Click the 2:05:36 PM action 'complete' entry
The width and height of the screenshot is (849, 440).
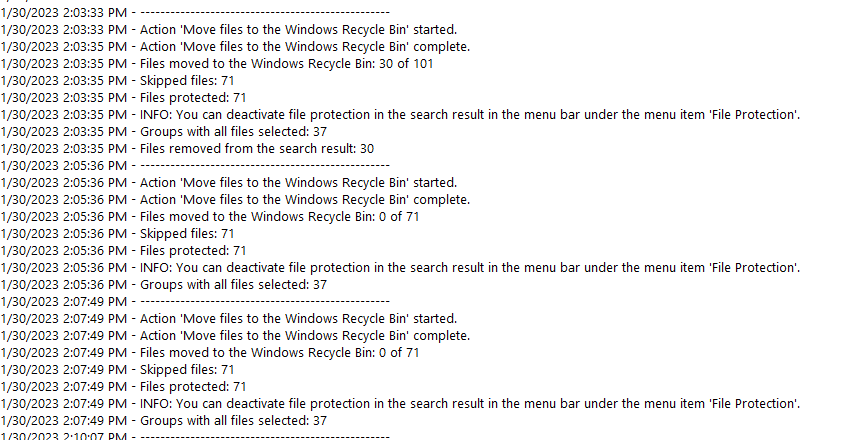[235, 199]
